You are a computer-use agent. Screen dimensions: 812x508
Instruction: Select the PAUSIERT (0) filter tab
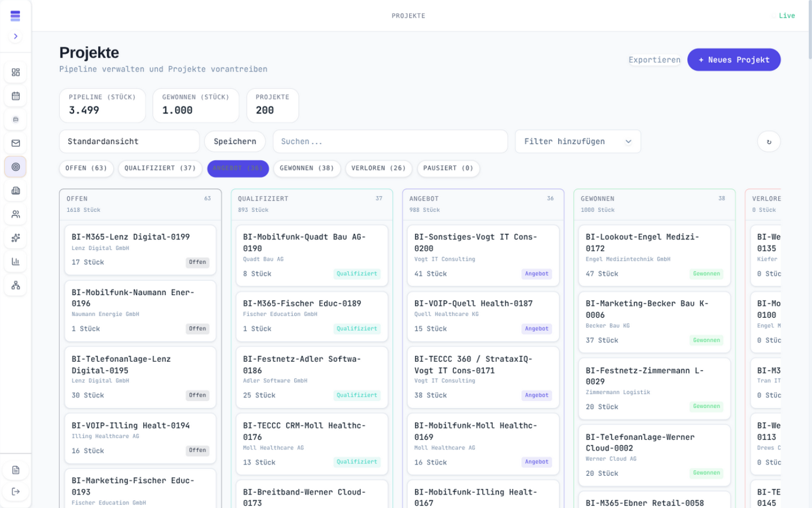[x=448, y=168]
